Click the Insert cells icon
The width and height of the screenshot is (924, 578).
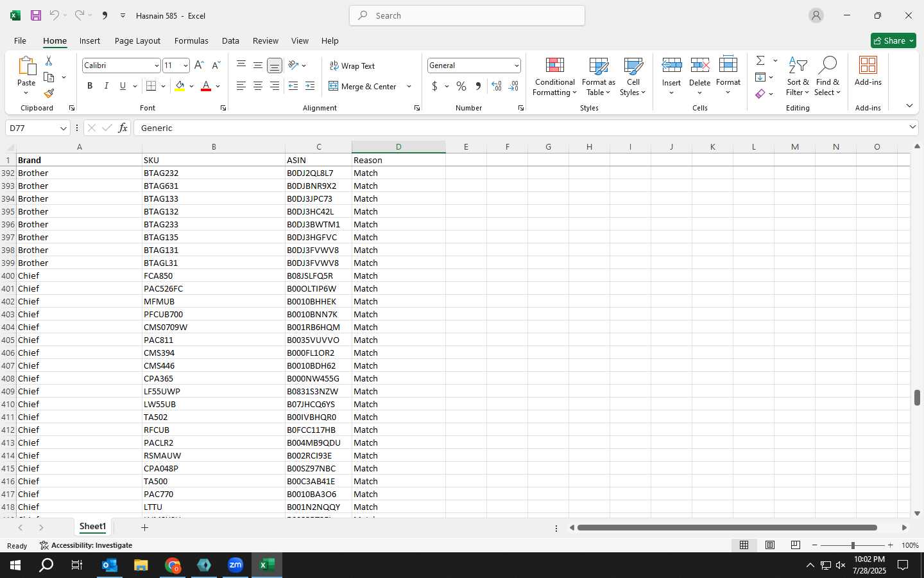(x=671, y=65)
